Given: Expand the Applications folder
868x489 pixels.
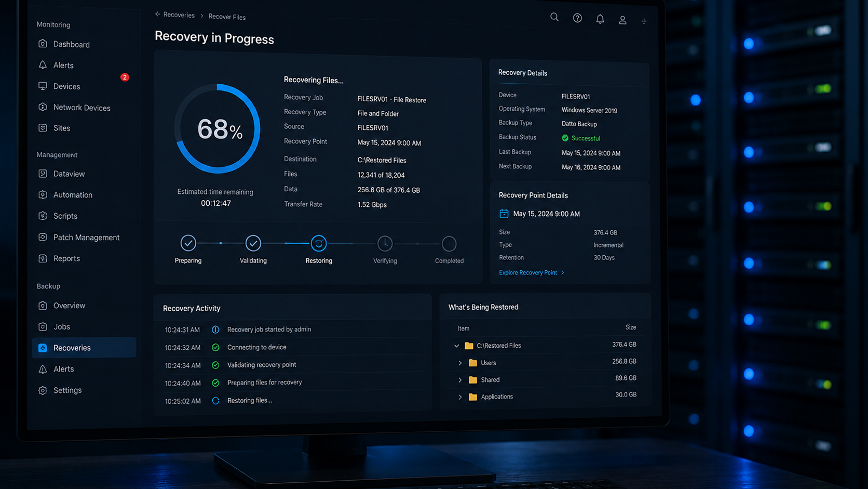Looking at the screenshot, I should [x=460, y=397].
